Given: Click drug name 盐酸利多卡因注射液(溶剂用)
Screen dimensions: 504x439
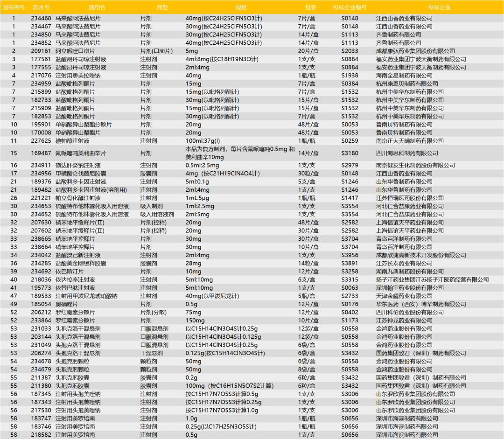Looking at the screenshot, I should pyautogui.click(x=91, y=190).
